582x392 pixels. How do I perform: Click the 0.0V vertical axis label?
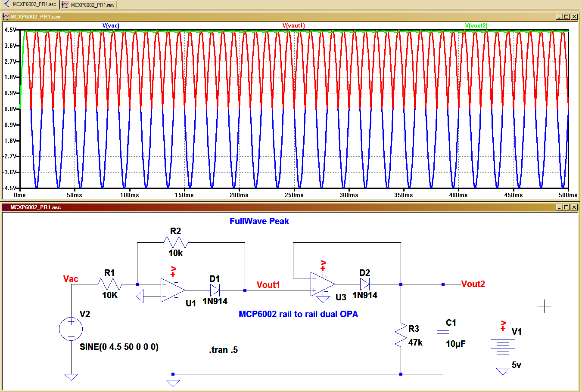[10, 109]
